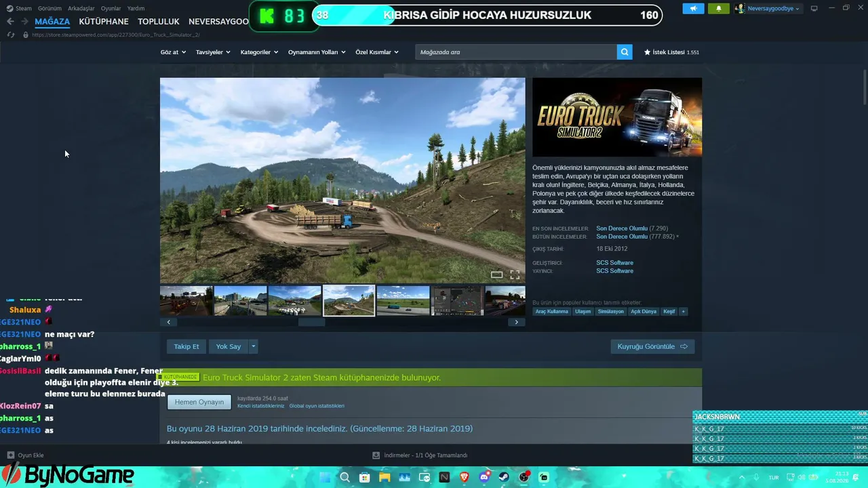Open Microsoft Store from the taskbar
The height and width of the screenshot is (488, 868).
pos(364,477)
